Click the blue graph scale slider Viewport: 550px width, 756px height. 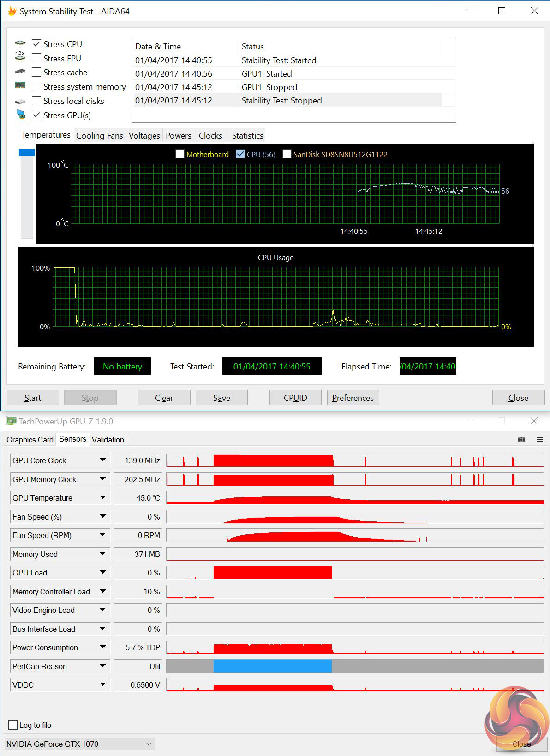click(27, 152)
